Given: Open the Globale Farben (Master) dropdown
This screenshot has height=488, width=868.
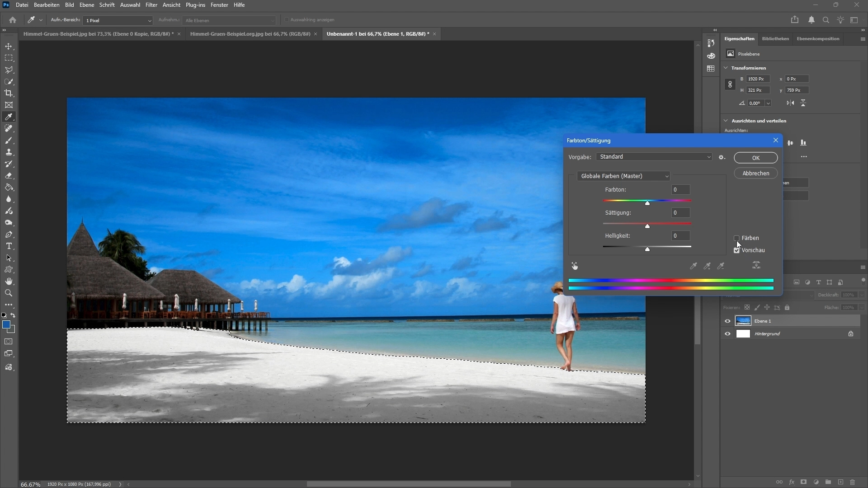Looking at the screenshot, I should pyautogui.click(x=623, y=176).
